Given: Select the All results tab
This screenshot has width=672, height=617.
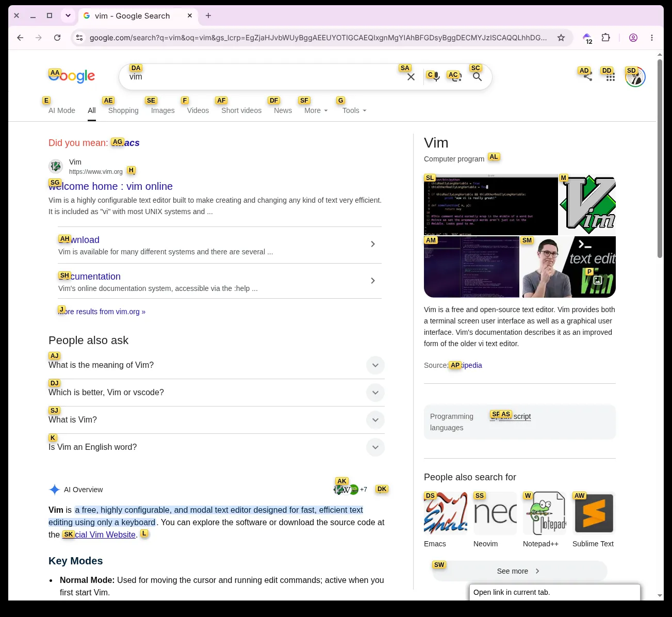Looking at the screenshot, I should [92, 110].
